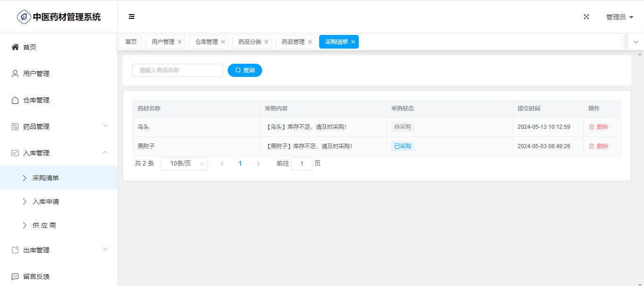The width and height of the screenshot is (644, 286).
Task: Close the 采购清单 active tab
Action: tap(353, 42)
